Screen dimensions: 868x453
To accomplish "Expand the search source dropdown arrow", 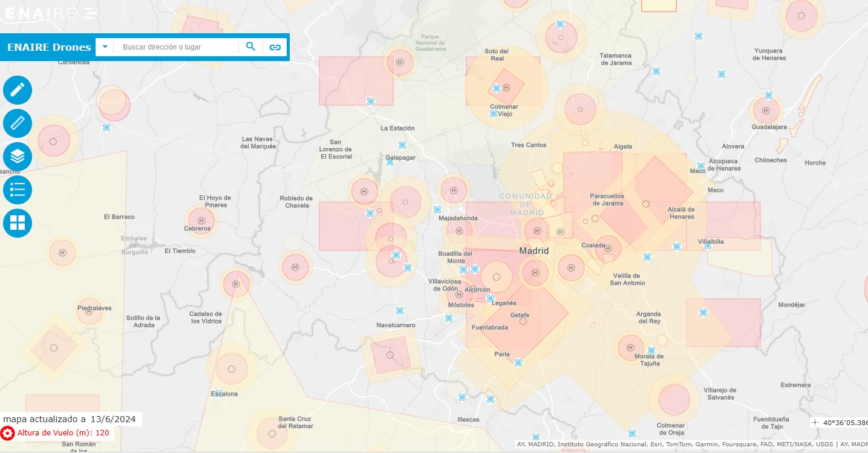I will tap(105, 47).
